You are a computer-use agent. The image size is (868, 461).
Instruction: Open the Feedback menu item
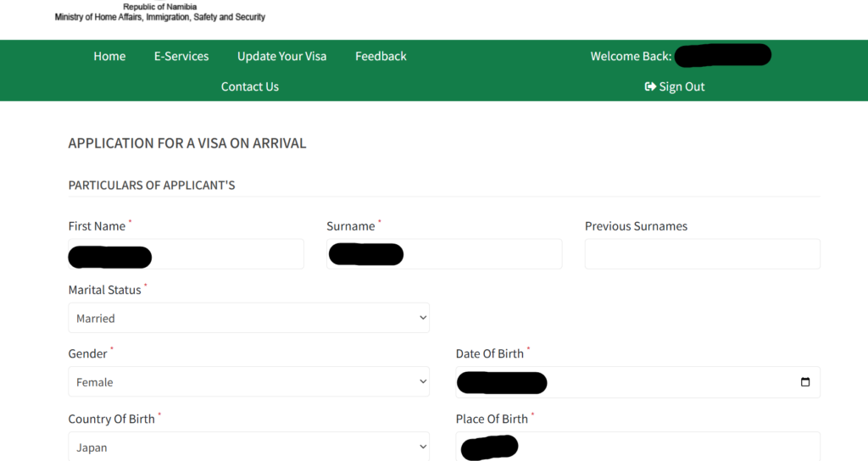(381, 56)
